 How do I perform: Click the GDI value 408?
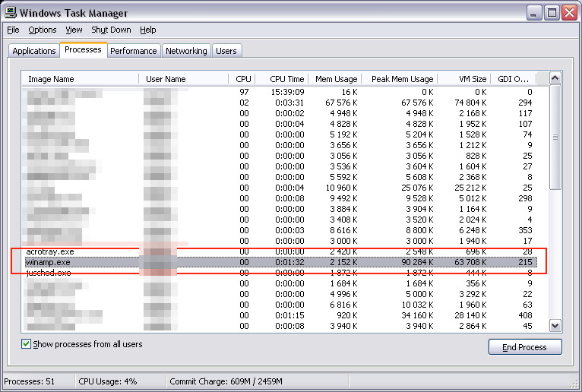click(525, 315)
